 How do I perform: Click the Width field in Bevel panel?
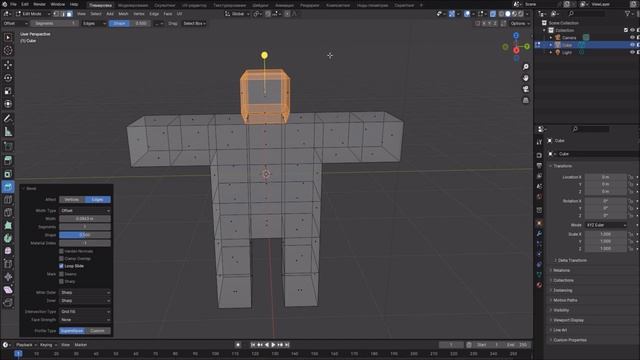pyautogui.click(x=85, y=219)
